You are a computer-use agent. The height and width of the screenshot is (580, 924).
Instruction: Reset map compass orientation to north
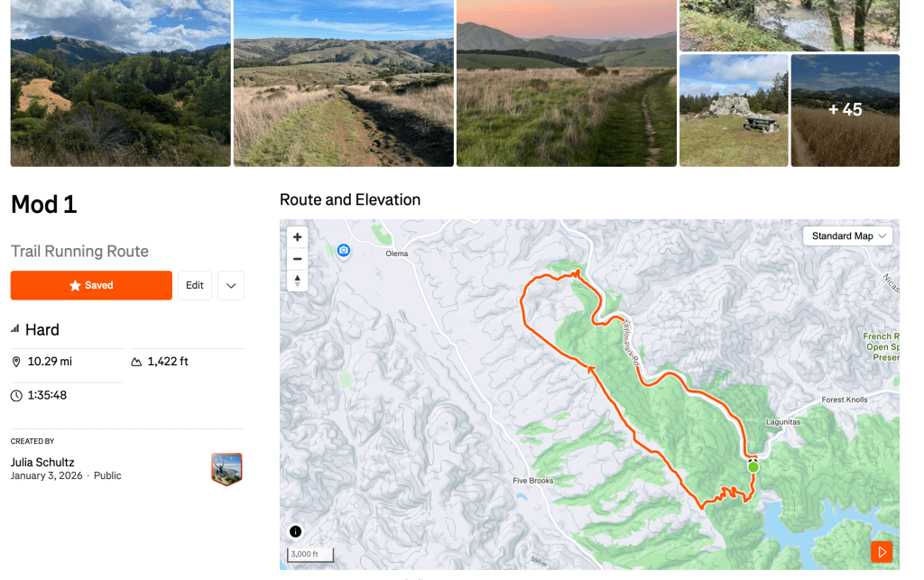pyautogui.click(x=298, y=281)
